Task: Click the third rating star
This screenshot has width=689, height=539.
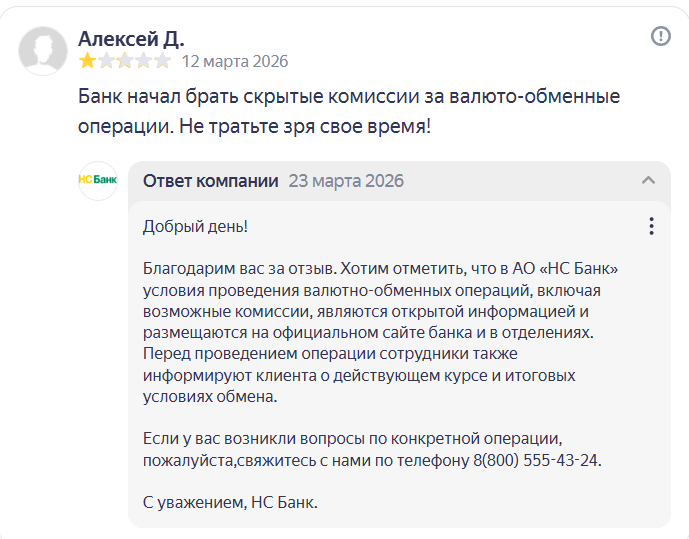Action: 125,62
